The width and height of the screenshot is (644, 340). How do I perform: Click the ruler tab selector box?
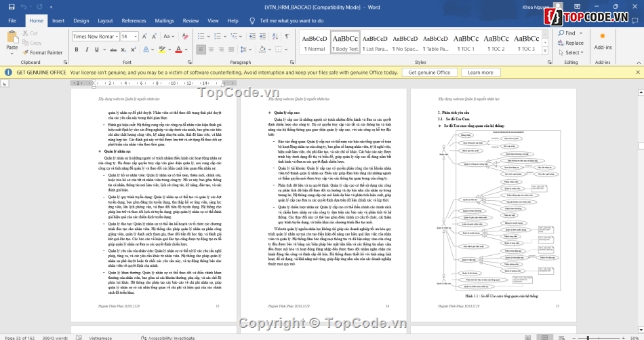click(5, 83)
